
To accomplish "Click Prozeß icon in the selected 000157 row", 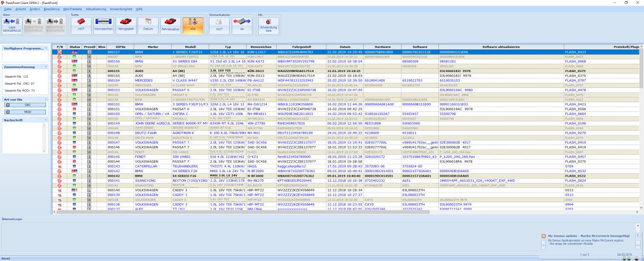I will (89, 52).
